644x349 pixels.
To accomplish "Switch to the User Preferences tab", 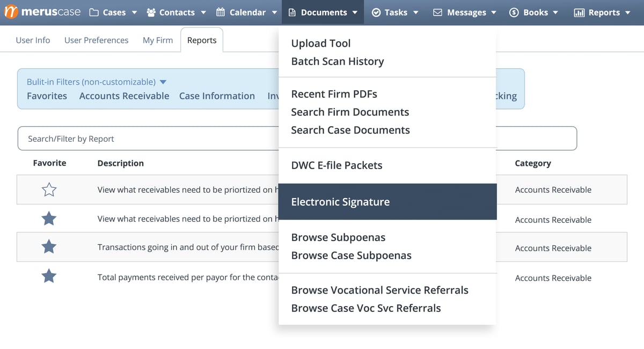I will tap(96, 40).
